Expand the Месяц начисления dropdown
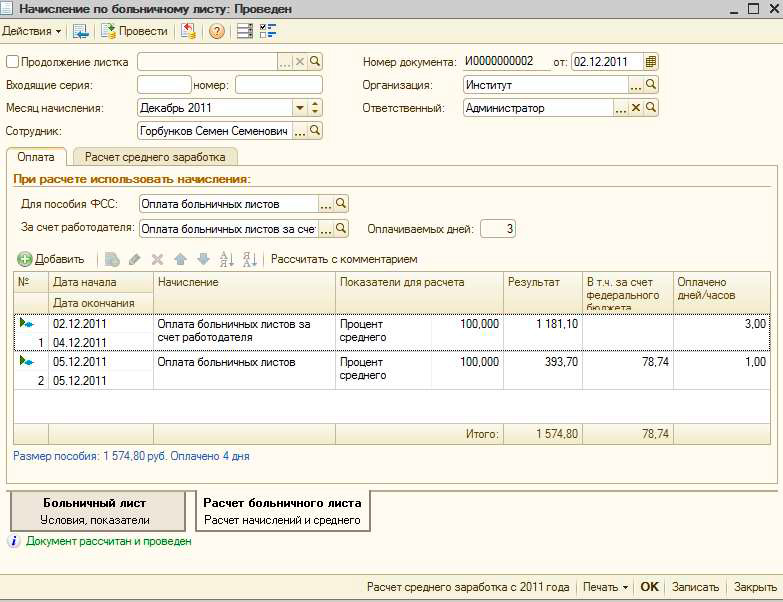 pos(300,108)
